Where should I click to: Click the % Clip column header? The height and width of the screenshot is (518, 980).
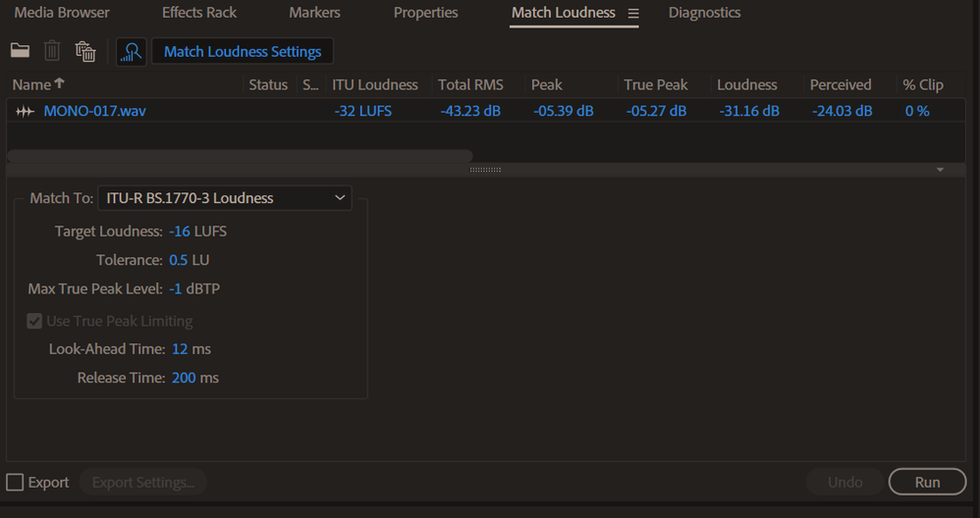(923, 84)
